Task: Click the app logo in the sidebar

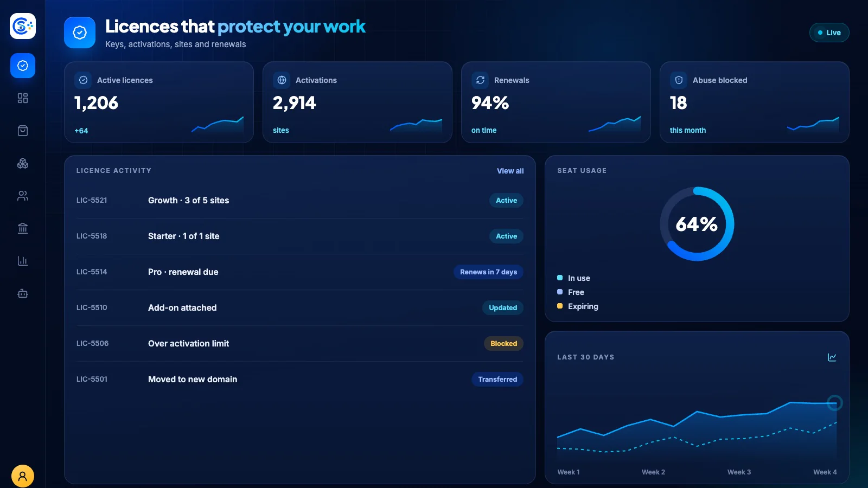Action: [23, 26]
